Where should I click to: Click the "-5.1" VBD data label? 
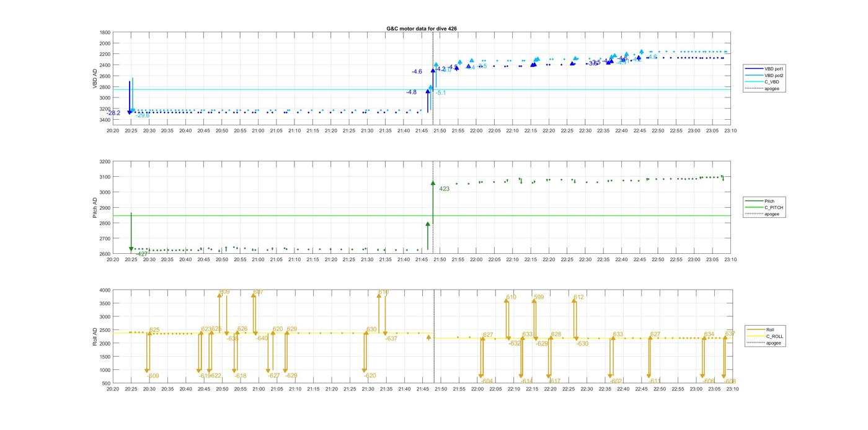pos(441,92)
